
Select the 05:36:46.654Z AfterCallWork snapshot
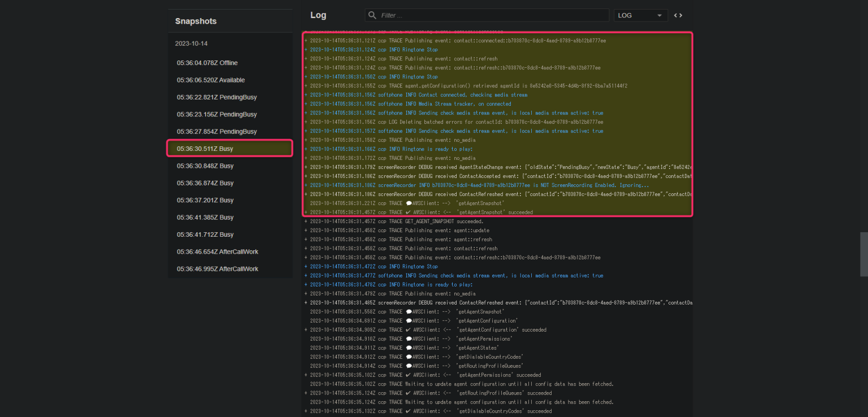click(x=217, y=251)
